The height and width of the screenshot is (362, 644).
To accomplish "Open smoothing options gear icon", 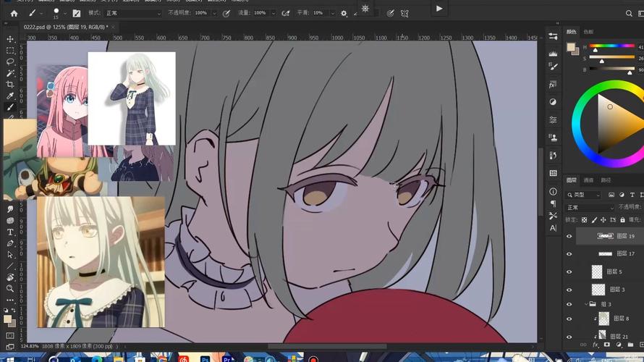I will tap(344, 13).
